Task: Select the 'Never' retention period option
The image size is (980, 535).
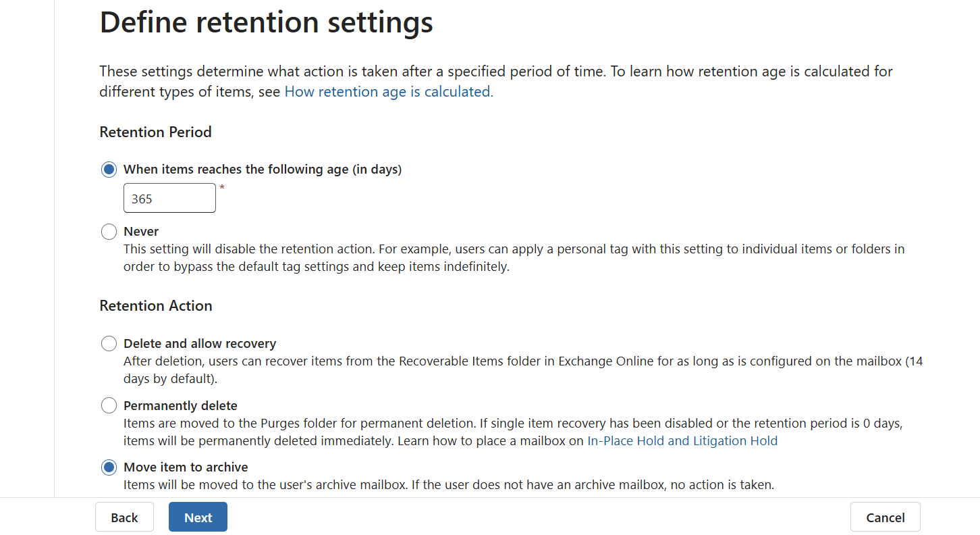Action: click(x=109, y=231)
